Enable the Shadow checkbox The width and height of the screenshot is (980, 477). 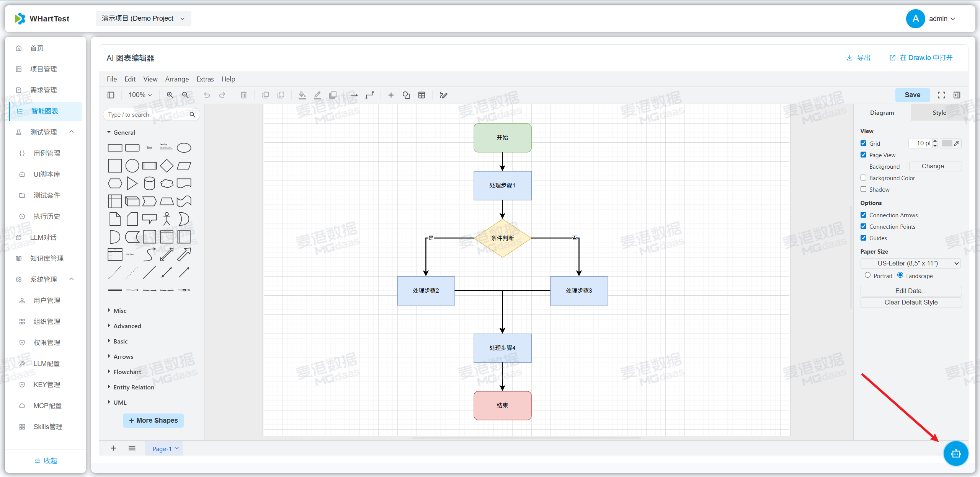tap(864, 189)
